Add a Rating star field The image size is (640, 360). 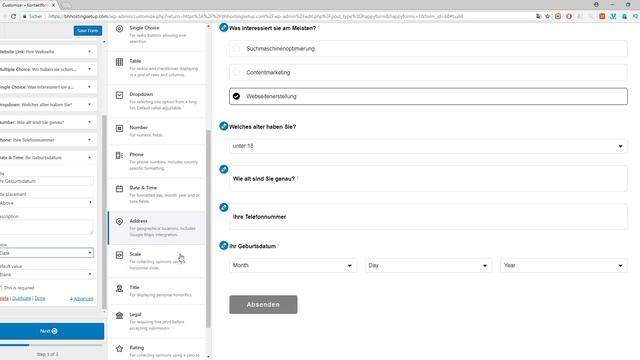(x=157, y=350)
